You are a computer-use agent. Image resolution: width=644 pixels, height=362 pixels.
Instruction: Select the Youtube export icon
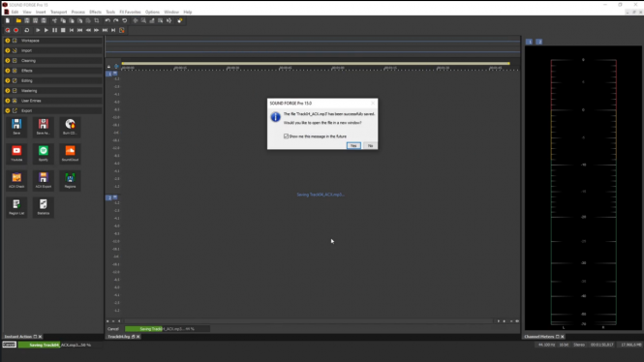coord(16,153)
